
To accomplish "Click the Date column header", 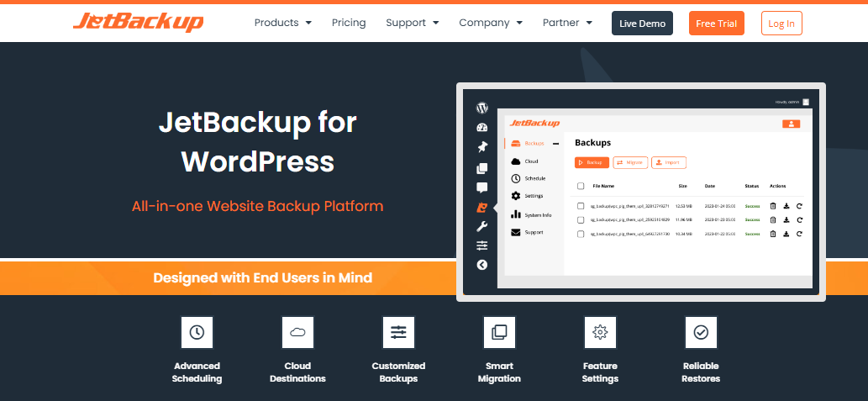I will (710, 186).
